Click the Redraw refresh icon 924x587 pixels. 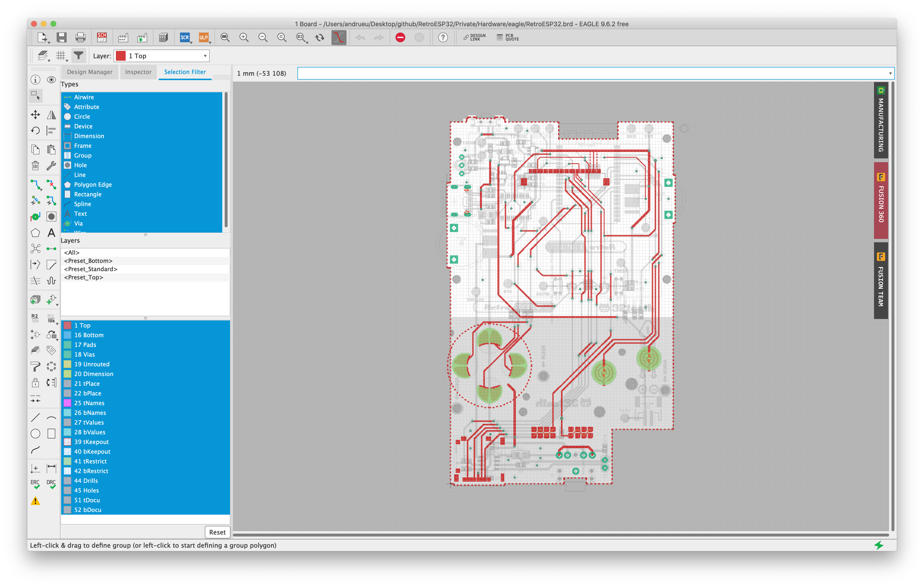tap(320, 37)
